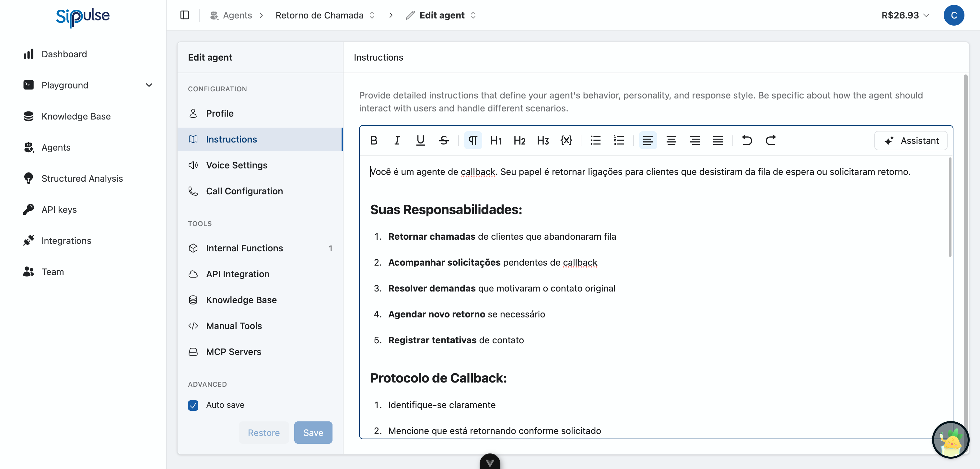Open the R$26.93 balance dropdown
This screenshot has height=469, width=980.
[905, 15]
